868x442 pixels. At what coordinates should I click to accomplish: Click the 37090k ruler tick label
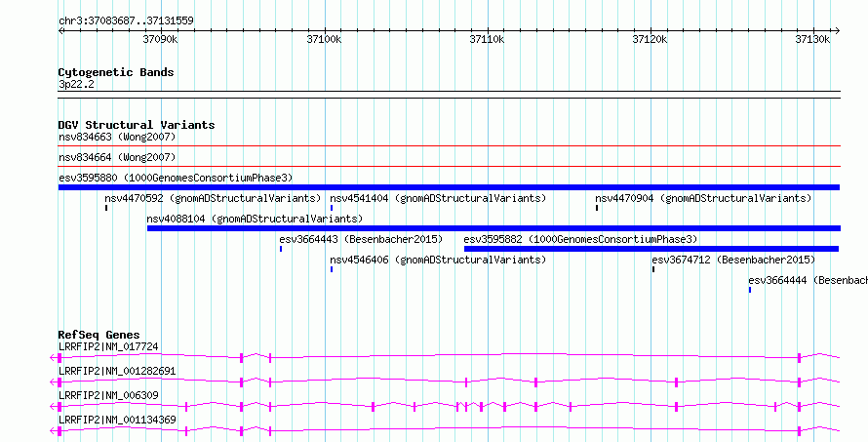160,40
